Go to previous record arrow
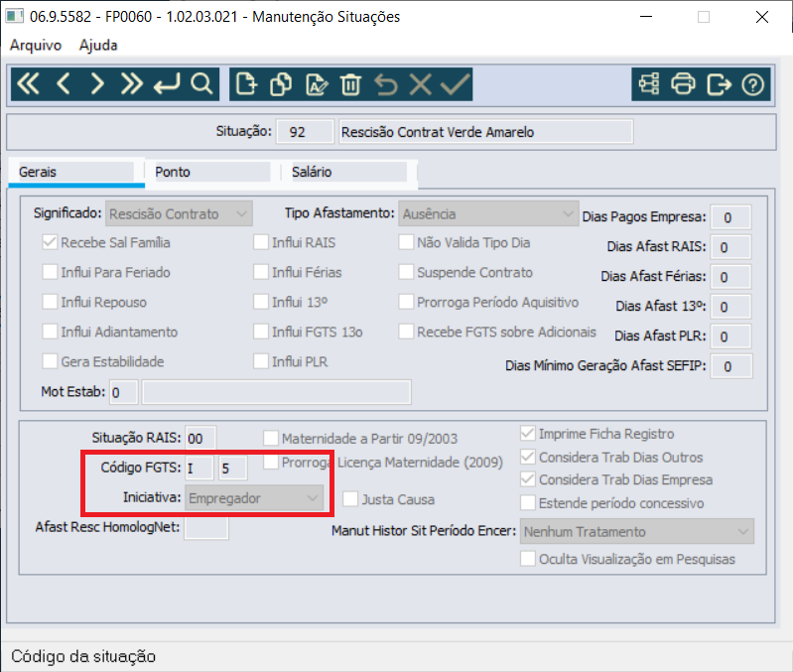This screenshot has height=672, width=793. [64, 84]
